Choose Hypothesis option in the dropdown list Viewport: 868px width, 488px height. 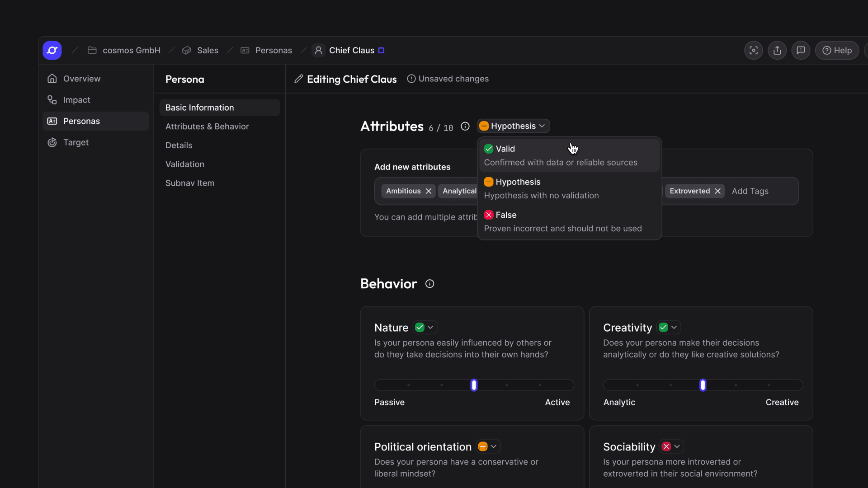(569, 188)
